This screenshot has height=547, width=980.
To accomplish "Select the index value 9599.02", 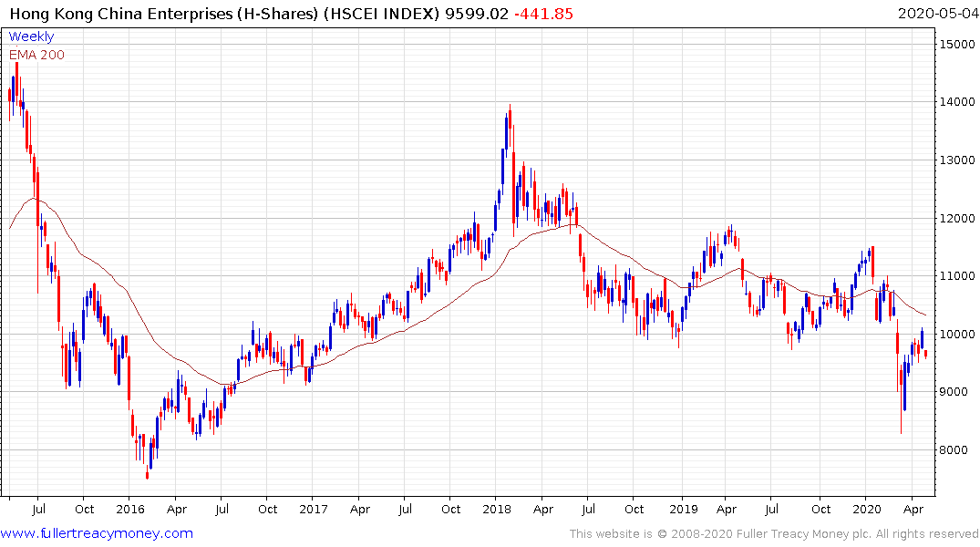I will click(477, 14).
